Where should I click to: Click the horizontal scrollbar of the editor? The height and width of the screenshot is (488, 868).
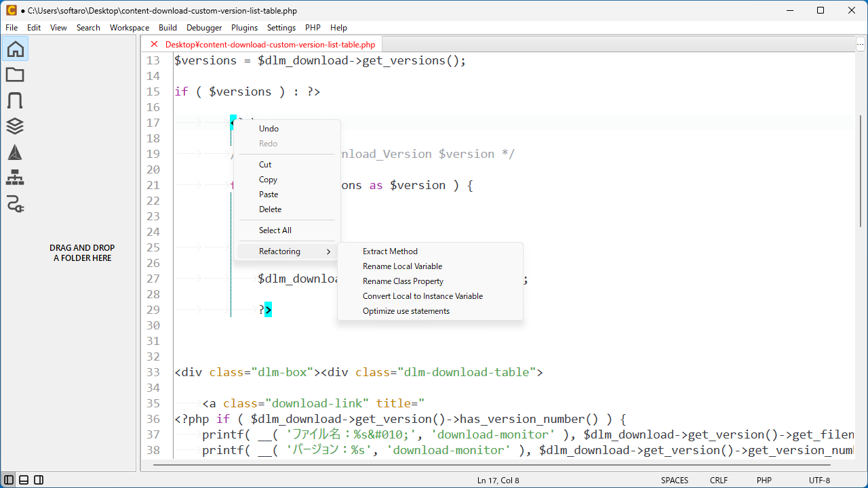point(492,465)
